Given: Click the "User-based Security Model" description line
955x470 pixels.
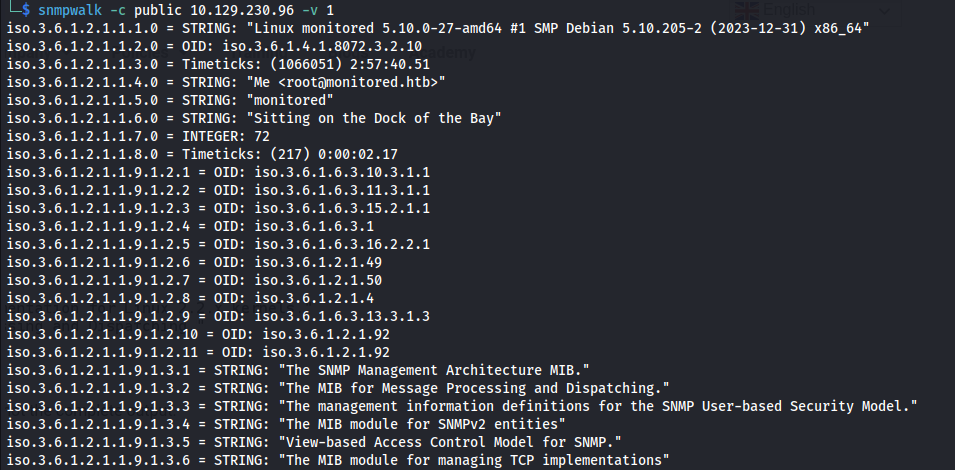Looking at the screenshot, I should click(x=462, y=406).
